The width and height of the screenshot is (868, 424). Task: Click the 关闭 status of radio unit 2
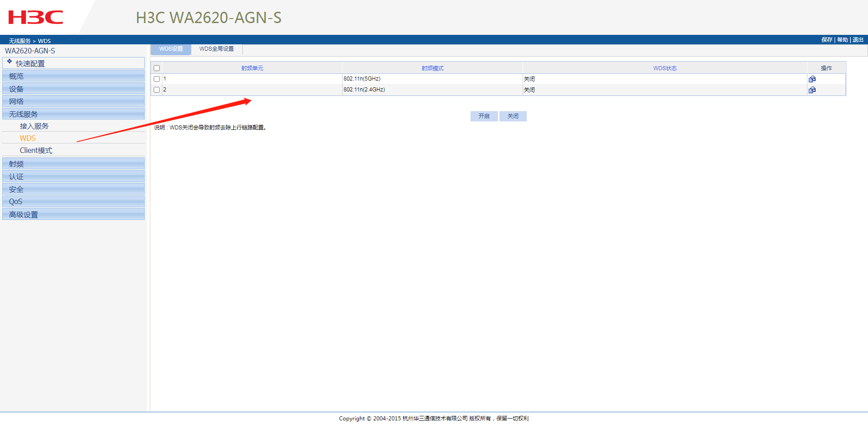coord(529,90)
